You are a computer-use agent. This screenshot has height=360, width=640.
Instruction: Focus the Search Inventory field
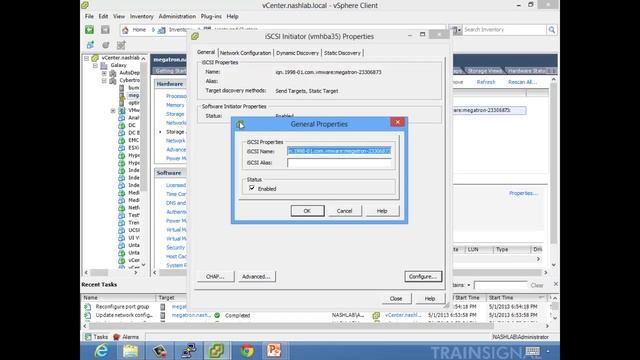point(504,29)
